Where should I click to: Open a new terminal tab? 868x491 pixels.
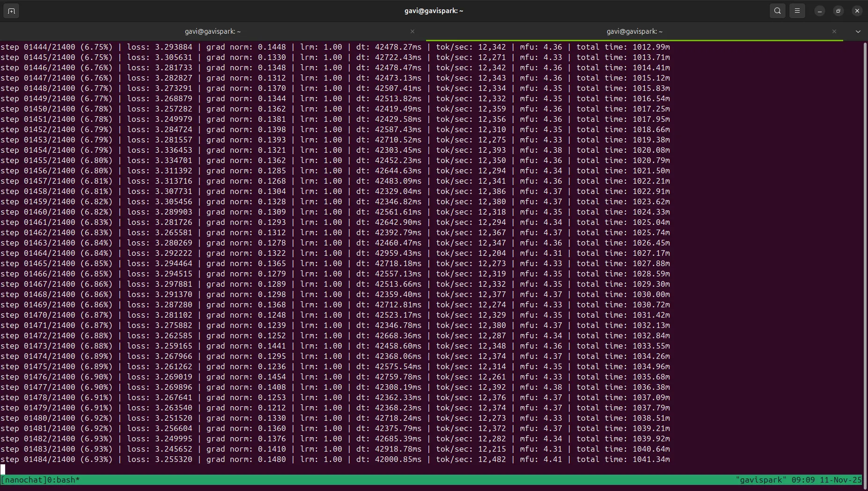pyautogui.click(x=11, y=11)
